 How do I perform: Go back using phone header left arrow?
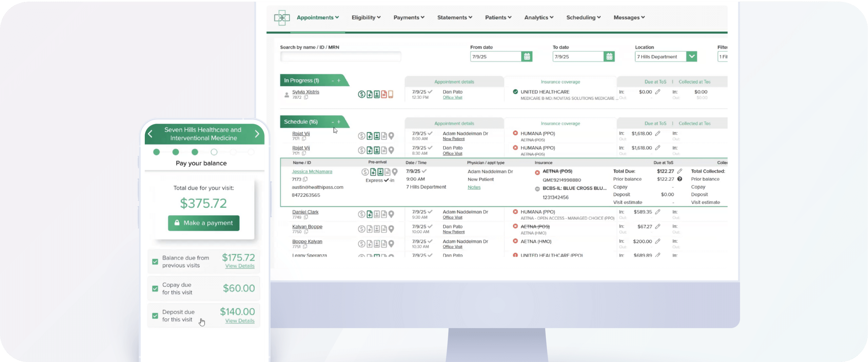click(150, 134)
